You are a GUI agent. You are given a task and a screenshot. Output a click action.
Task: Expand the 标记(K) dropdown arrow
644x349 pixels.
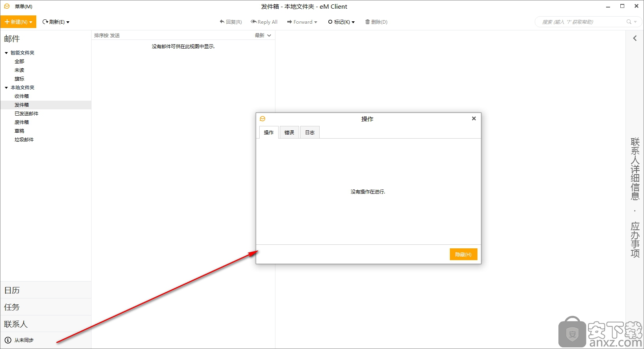[x=353, y=22]
